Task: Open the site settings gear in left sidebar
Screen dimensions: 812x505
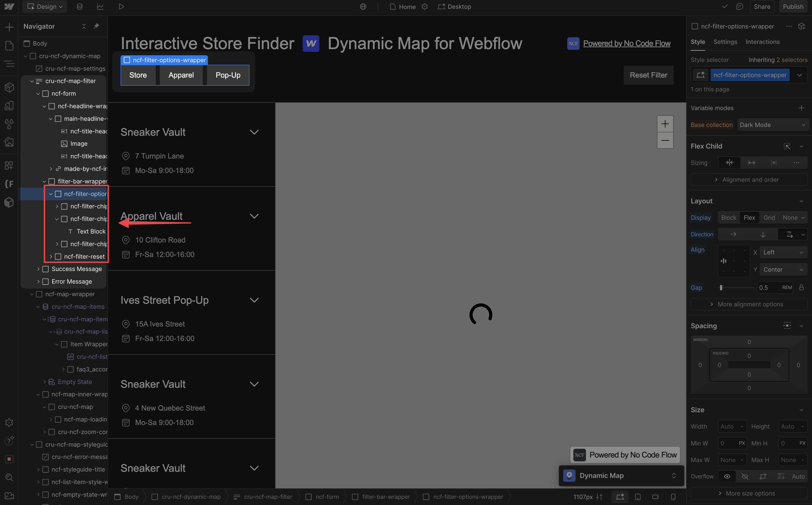Action: (9, 422)
